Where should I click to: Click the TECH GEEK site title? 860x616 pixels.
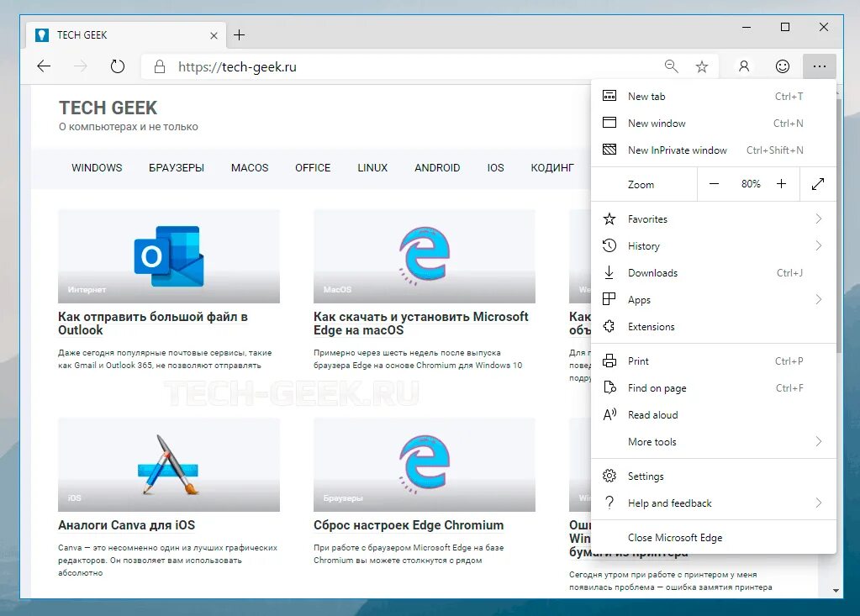click(x=108, y=108)
